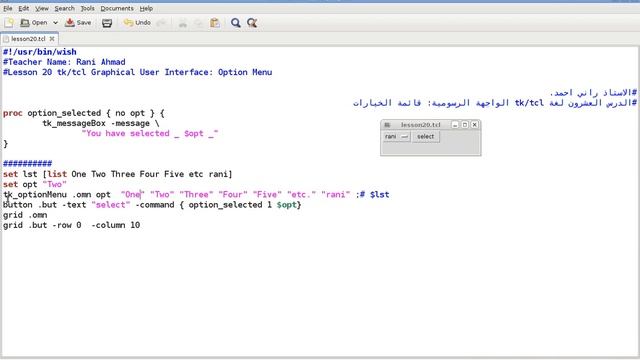Click the Open file toolbar button
Screen dimensions: 640x360
[34, 23]
